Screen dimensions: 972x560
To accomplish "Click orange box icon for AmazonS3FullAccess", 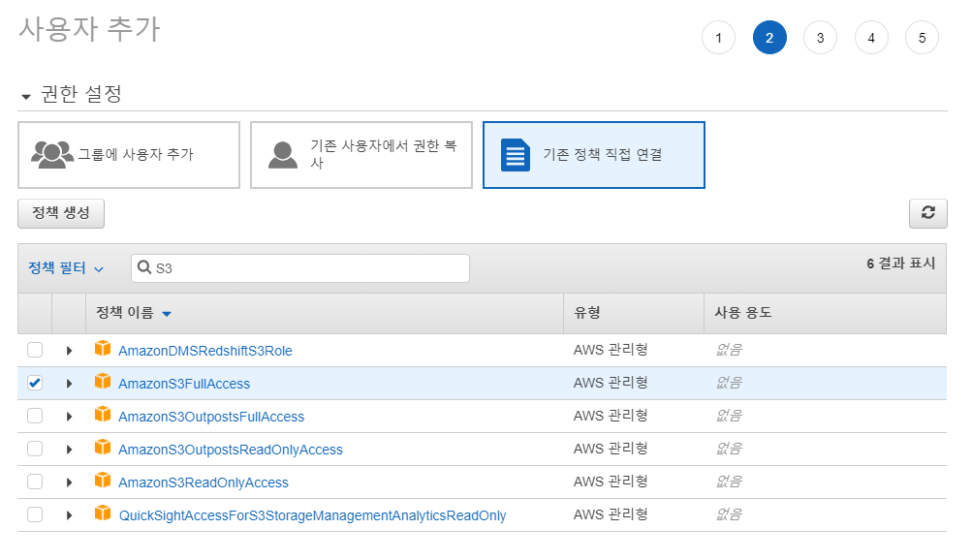I will [103, 382].
